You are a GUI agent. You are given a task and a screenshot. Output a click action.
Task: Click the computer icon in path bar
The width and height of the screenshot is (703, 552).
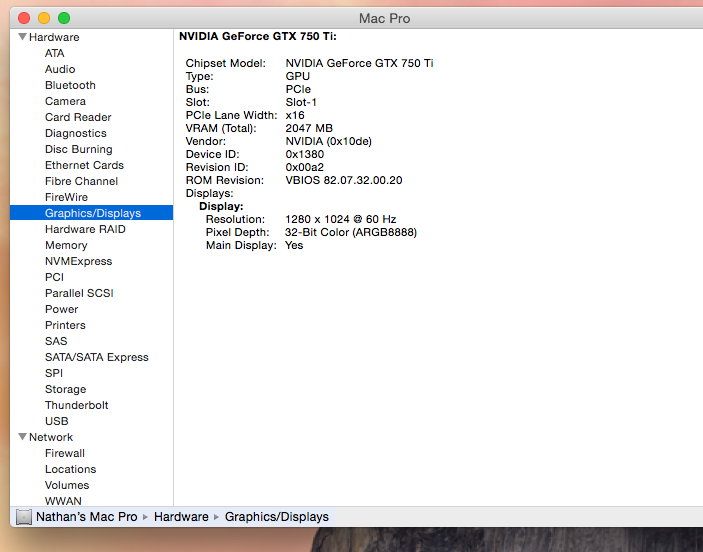(x=24, y=517)
